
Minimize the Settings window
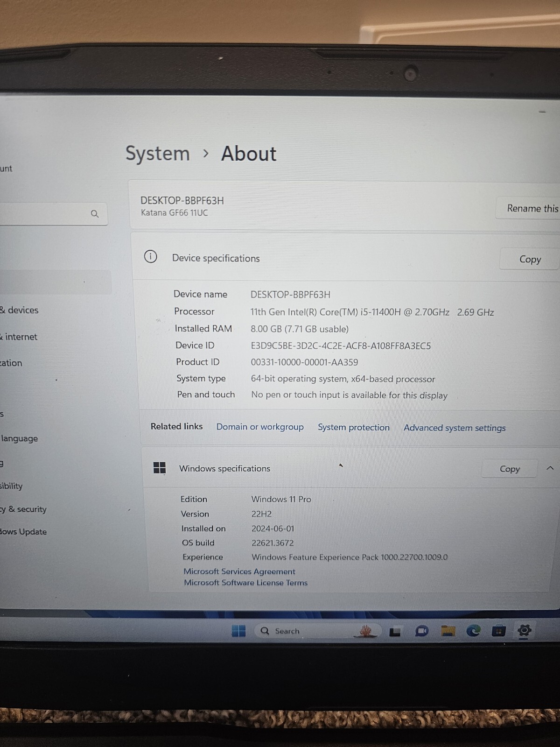[x=542, y=112]
